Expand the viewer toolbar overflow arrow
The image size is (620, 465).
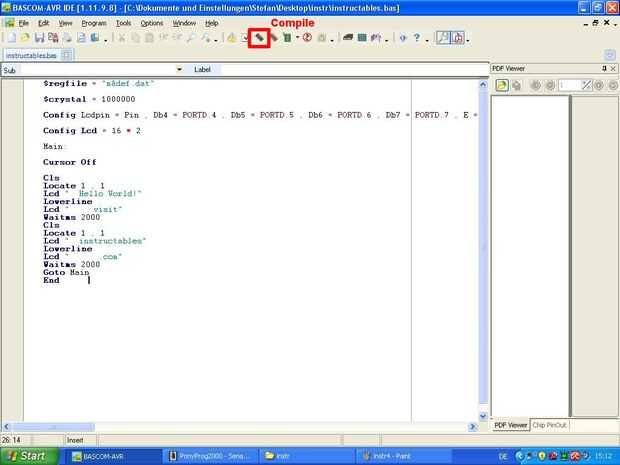pos(468,40)
